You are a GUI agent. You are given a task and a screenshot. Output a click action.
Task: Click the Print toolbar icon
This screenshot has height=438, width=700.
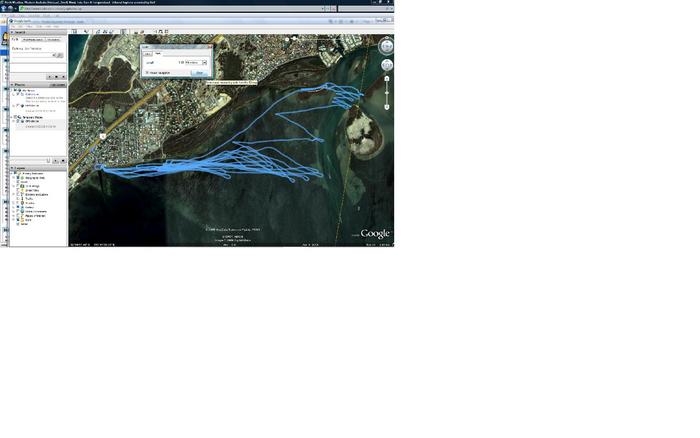[142, 32]
